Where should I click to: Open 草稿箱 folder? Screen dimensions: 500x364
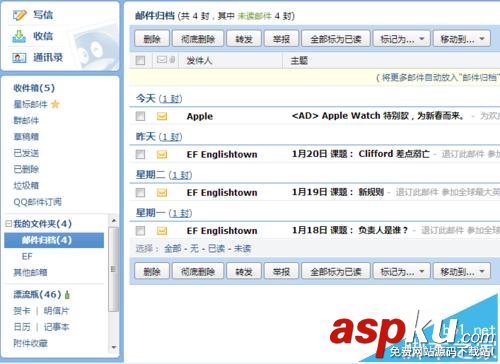point(26,137)
